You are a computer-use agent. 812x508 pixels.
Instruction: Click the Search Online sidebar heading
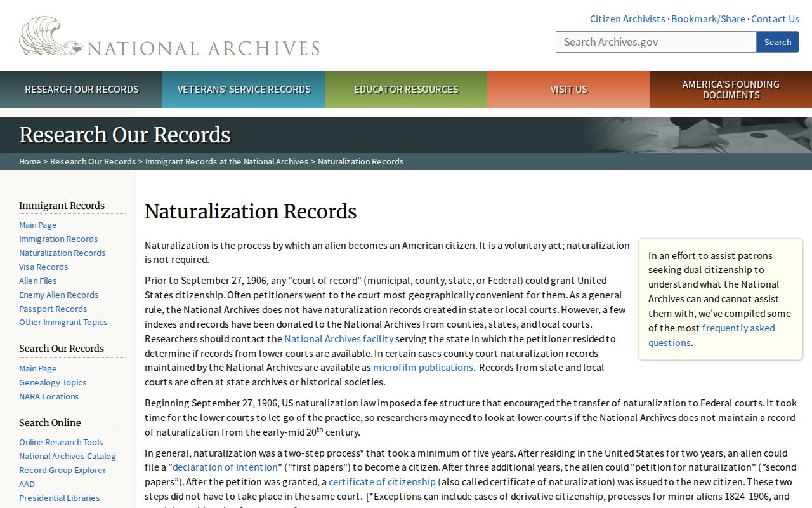50,423
